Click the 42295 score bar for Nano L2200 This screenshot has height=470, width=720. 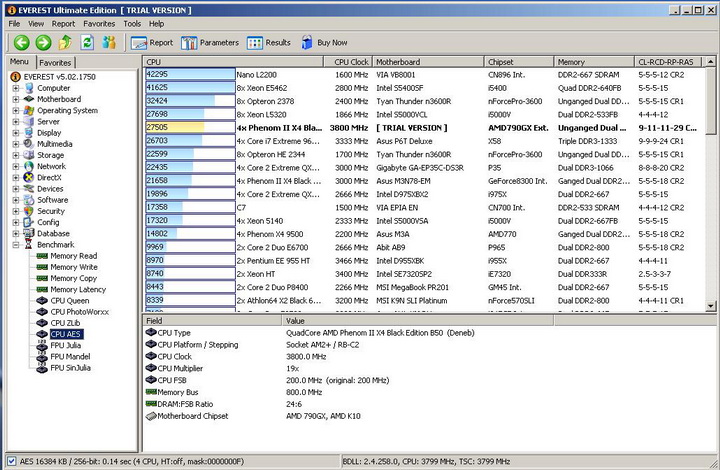coord(190,74)
